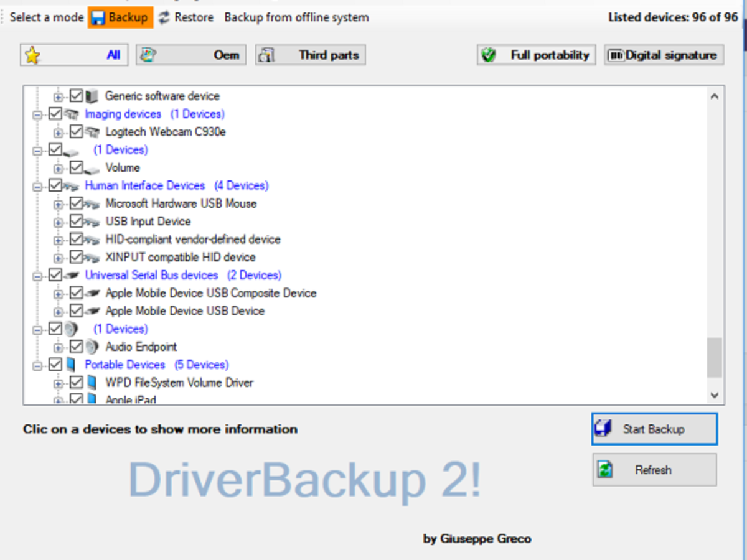Expand the XINPUT compatible HID device node
The height and width of the screenshot is (560, 747).
click(x=59, y=258)
